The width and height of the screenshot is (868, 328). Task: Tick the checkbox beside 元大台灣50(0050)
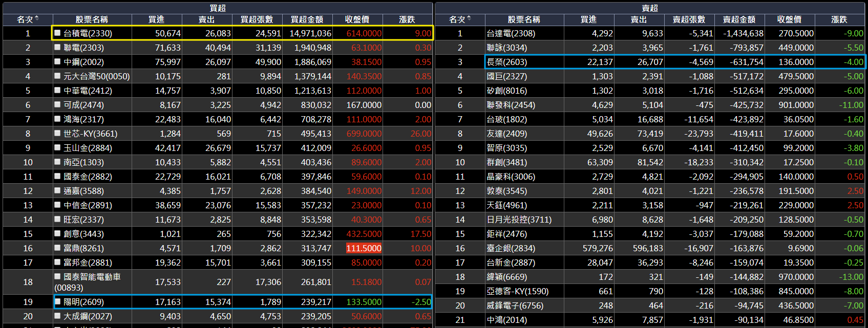57,76
